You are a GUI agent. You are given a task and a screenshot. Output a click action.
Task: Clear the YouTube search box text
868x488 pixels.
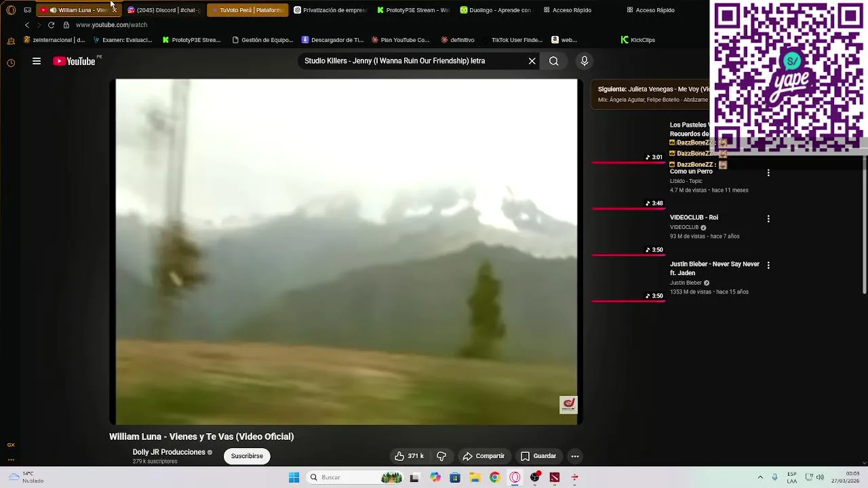pos(532,61)
